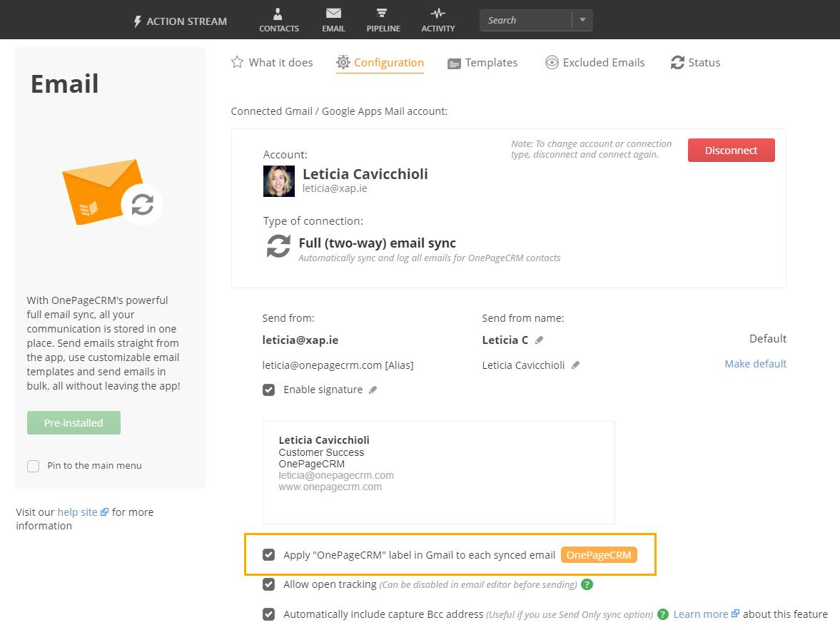Image resolution: width=840 pixels, height=630 pixels.
Task: Open the Activity section
Action: [x=437, y=21]
